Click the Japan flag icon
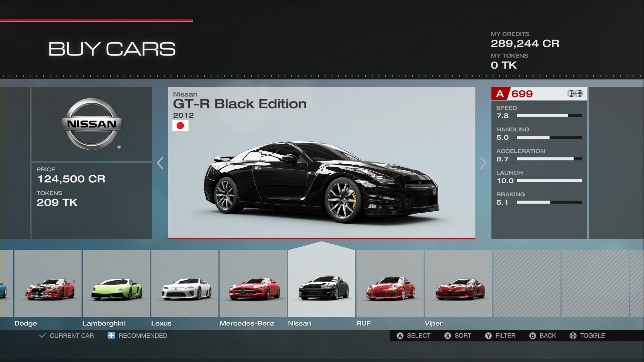The image size is (644, 362). click(x=180, y=125)
